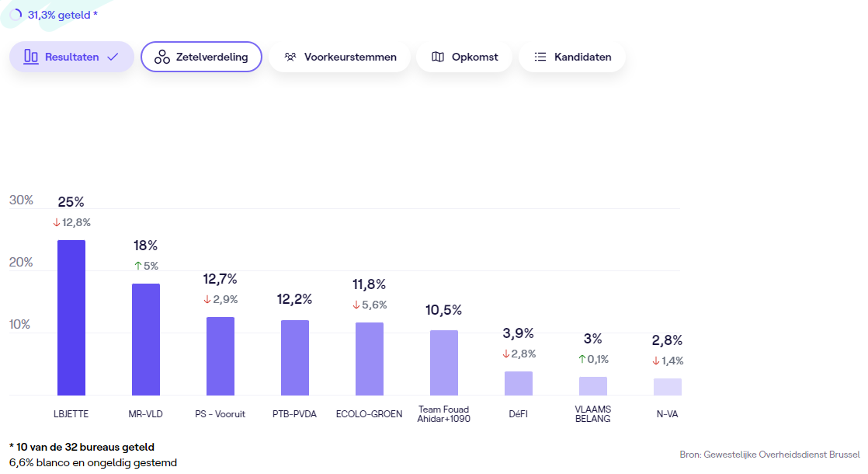The height and width of the screenshot is (474, 868).
Task: Click the checkmark on Resultaten tab
Action: coord(113,57)
